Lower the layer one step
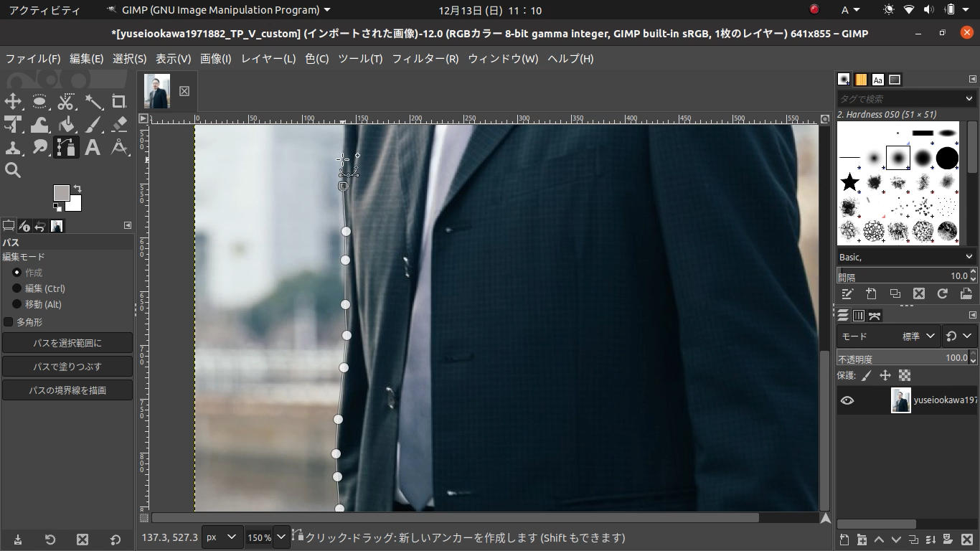This screenshot has width=980, height=551. point(896,540)
